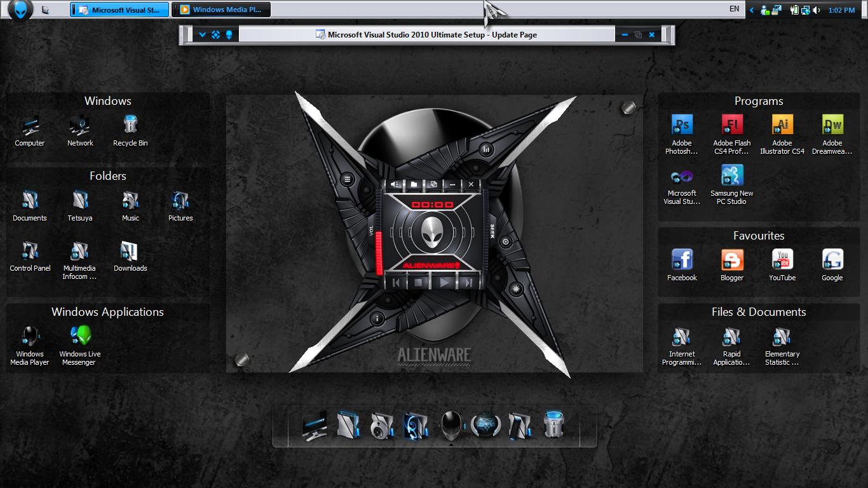This screenshot has height=488, width=868.
Task: Click the monitor icon in bottom dock
Action: pyautogui.click(x=315, y=425)
